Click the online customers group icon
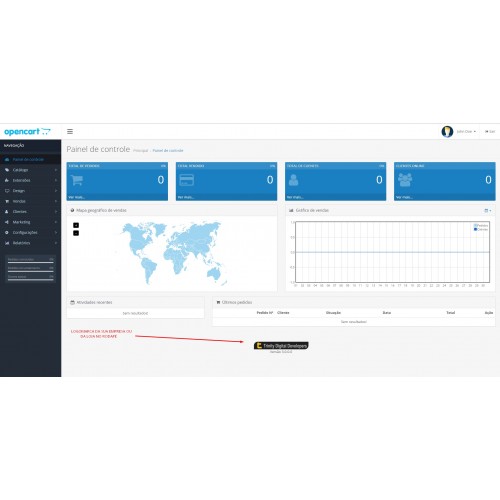This screenshot has width=500, height=500. pos(405,180)
